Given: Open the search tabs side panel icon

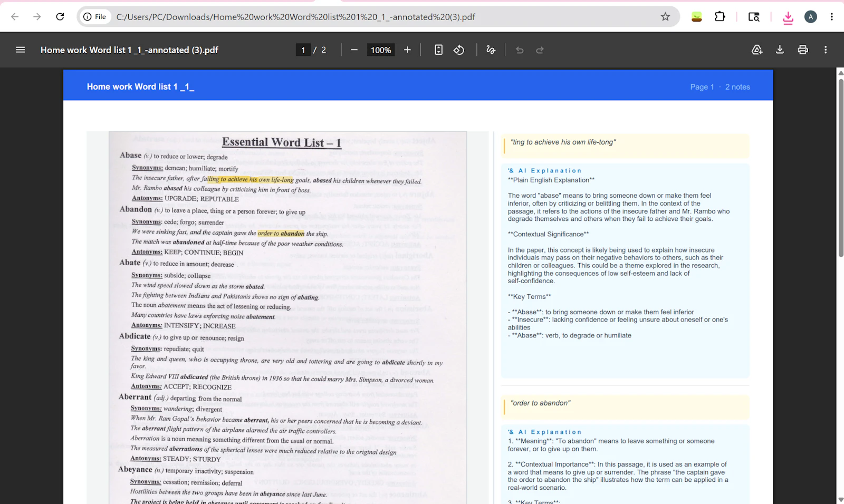Looking at the screenshot, I should (x=754, y=17).
